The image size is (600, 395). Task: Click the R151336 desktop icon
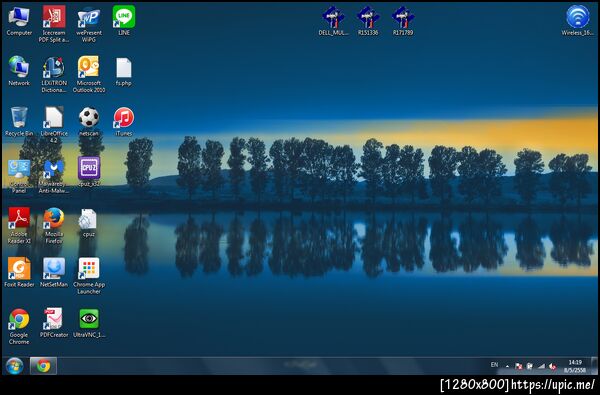point(368,21)
